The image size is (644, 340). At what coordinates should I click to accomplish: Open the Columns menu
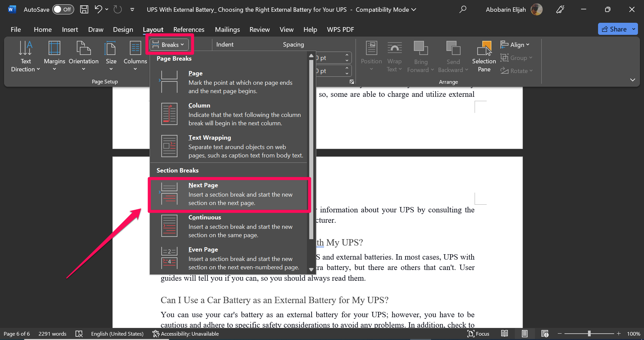tap(135, 56)
